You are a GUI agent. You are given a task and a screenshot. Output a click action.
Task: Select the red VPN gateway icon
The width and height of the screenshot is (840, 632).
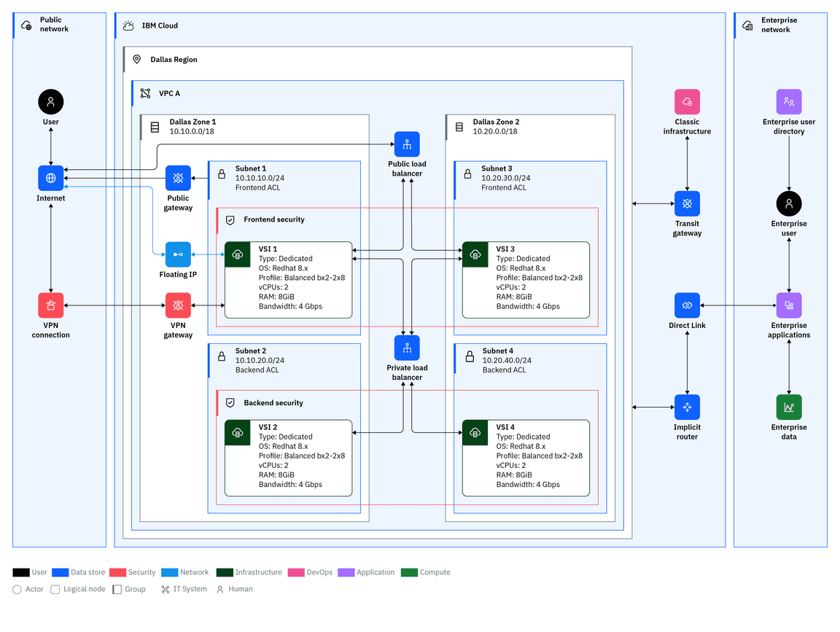point(178,305)
